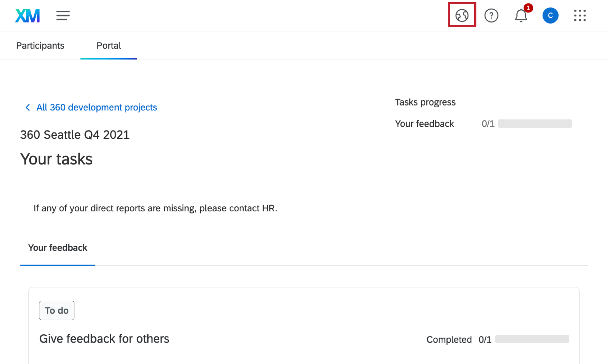This screenshot has width=608, height=364.
Task: Click the Tasks progress heading
Action: click(x=425, y=102)
